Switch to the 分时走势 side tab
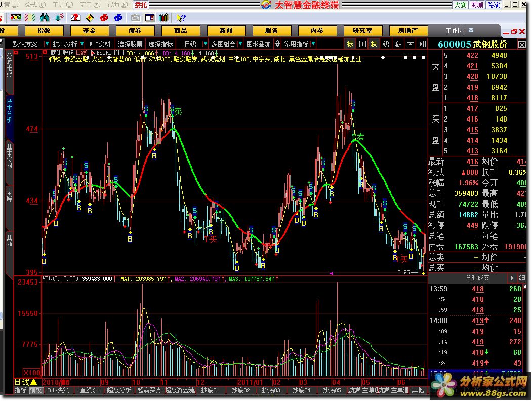Image resolution: width=532 pixels, height=401 pixels. tap(9, 65)
